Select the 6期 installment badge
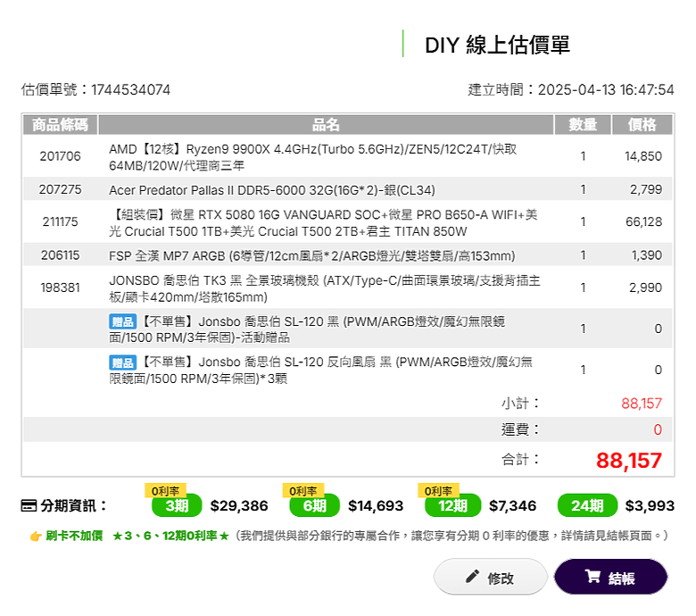The image size is (696, 616). [x=314, y=505]
